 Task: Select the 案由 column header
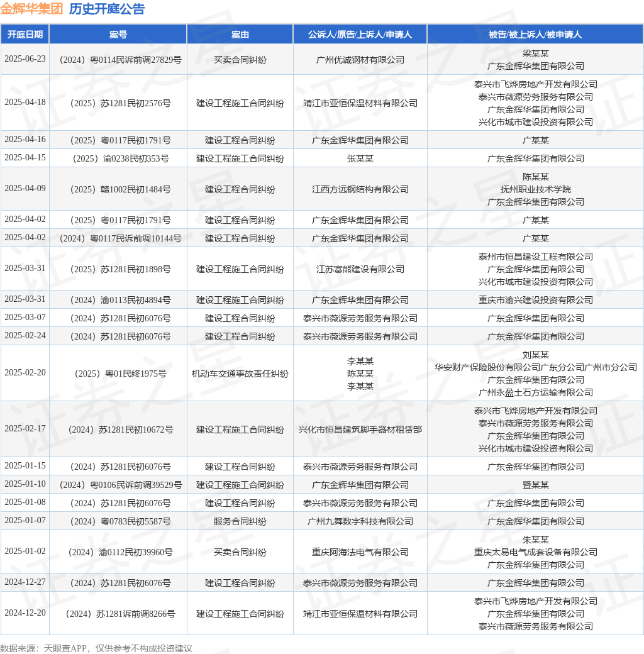[x=240, y=35]
